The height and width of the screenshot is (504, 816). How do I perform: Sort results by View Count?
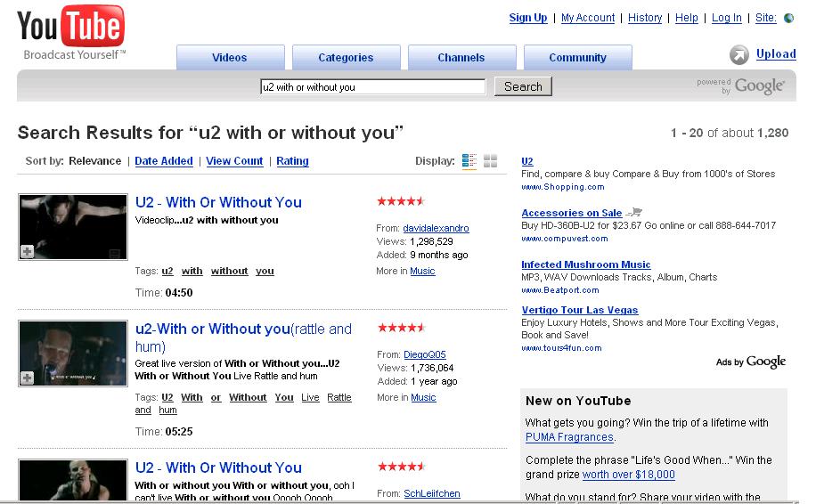pyautogui.click(x=234, y=161)
